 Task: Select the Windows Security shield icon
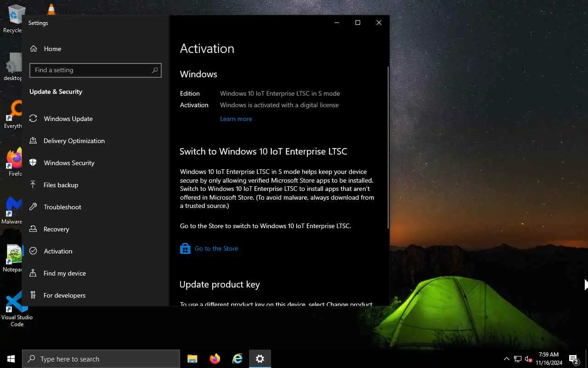pos(33,163)
